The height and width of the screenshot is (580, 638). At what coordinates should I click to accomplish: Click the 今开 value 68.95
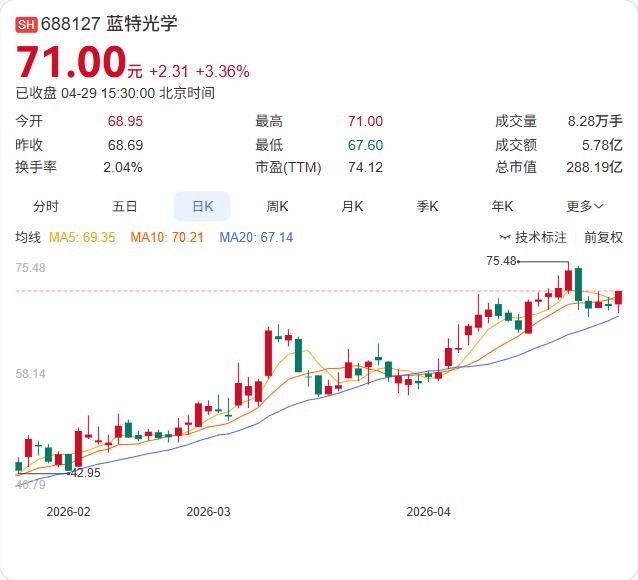(125, 121)
